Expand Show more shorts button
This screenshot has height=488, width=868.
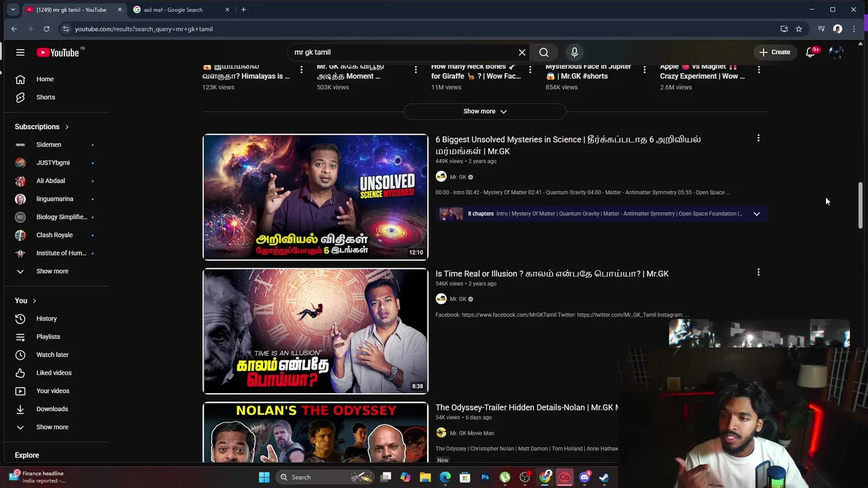(485, 111)
